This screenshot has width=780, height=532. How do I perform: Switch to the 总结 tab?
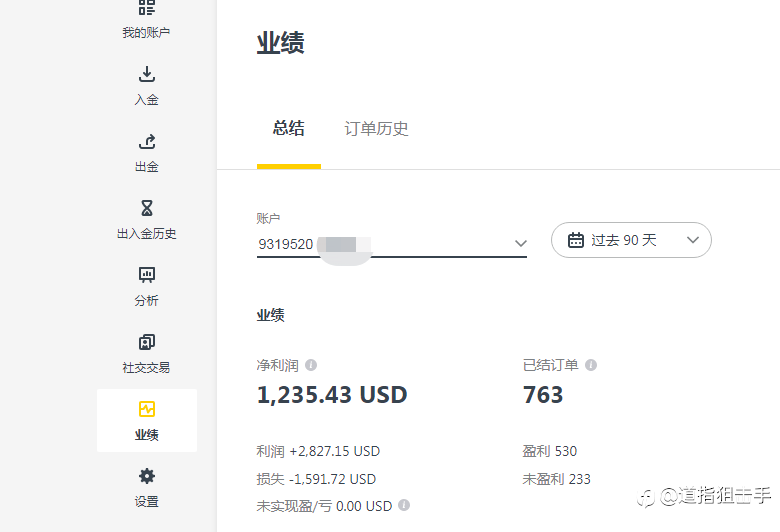coord(289,129)
